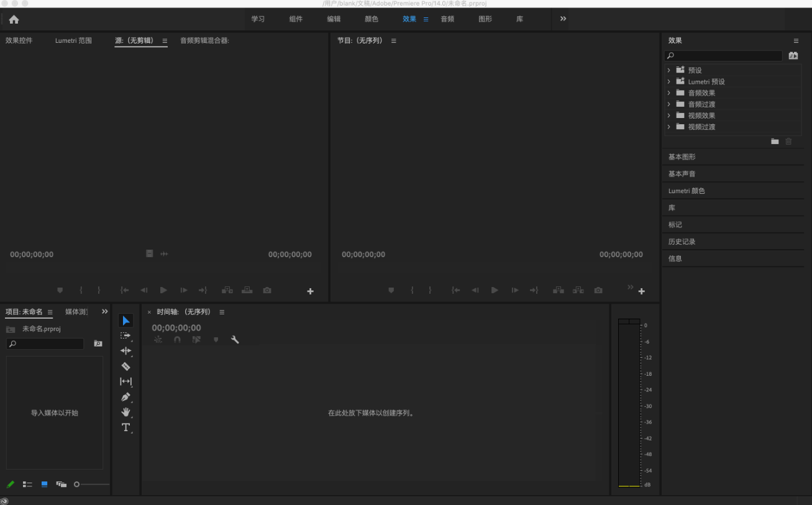812x505 pixels.
Task: Select the Pen tool
Action: pos(125,397)
